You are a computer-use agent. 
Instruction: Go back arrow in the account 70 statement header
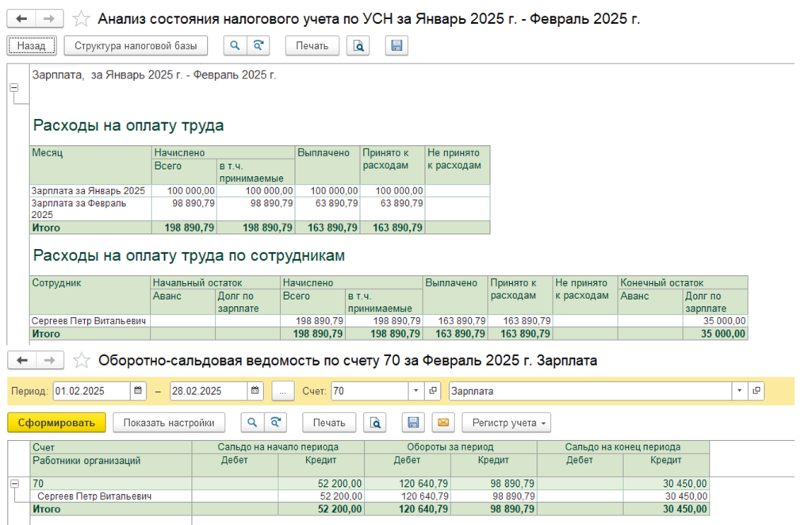[x=21, y=360]
